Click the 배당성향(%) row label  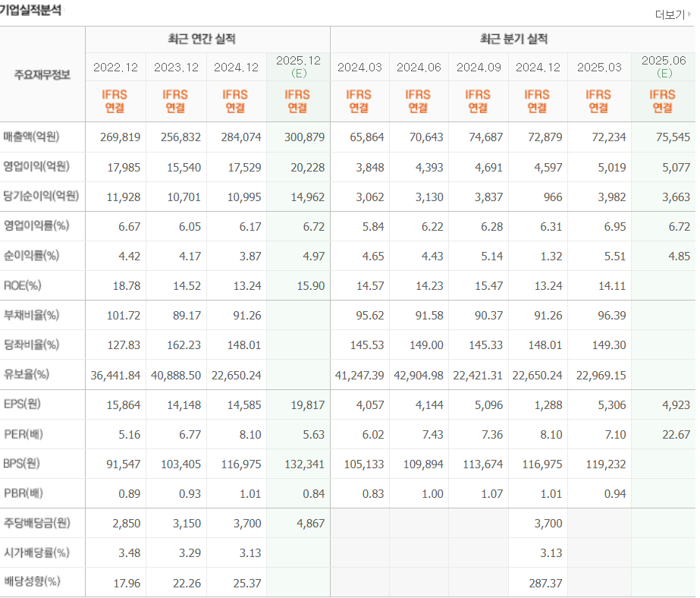pyautogui.click(x=32, y=582)
